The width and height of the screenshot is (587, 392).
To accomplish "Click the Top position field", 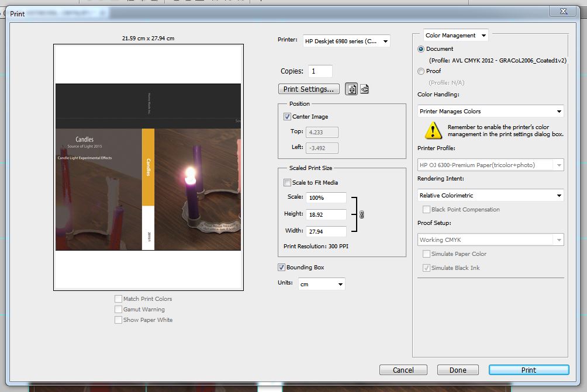I will pyautogui.click(x=322, y=133).
